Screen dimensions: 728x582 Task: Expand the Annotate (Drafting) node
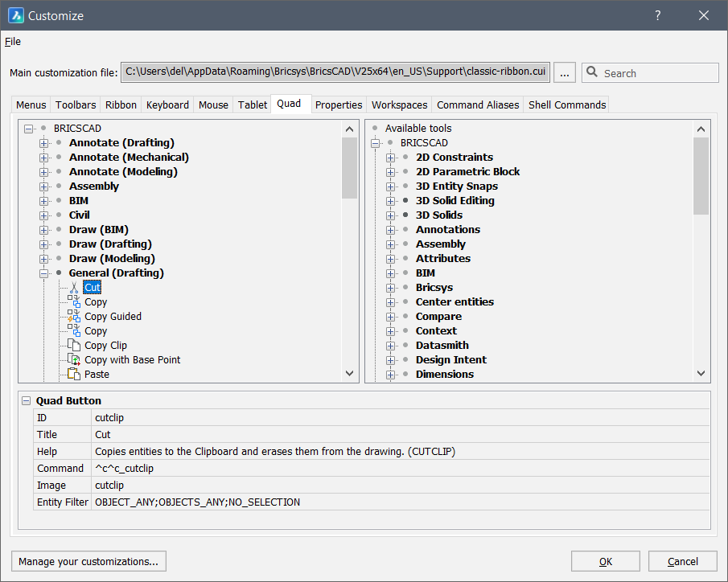pyautogui.click(x=45, y=143)
